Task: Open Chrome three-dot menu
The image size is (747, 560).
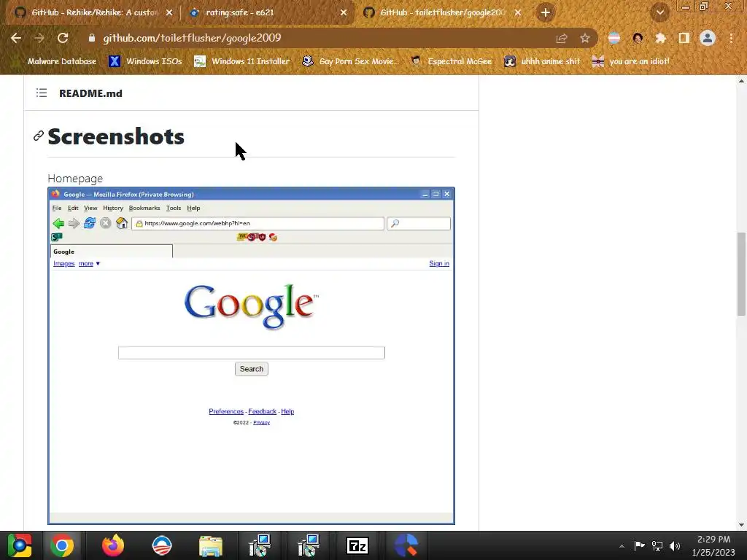Action: pyautogui.click(x=731, y=38)
